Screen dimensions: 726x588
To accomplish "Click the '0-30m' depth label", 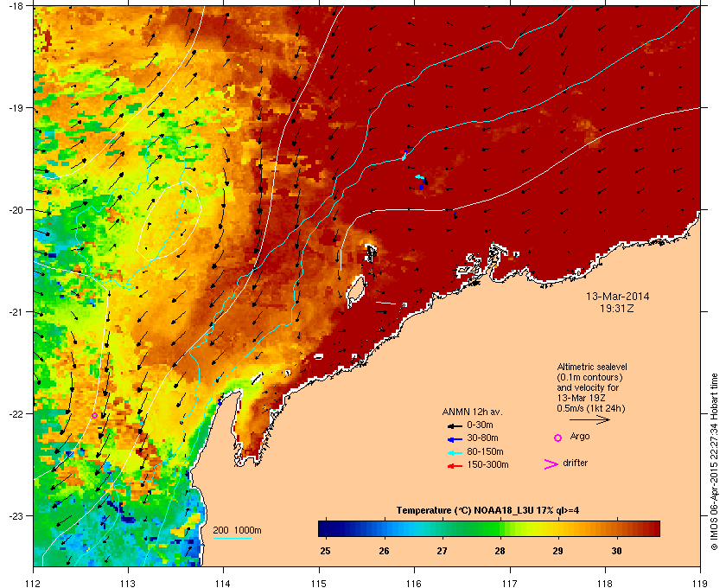I will [480, 425].
